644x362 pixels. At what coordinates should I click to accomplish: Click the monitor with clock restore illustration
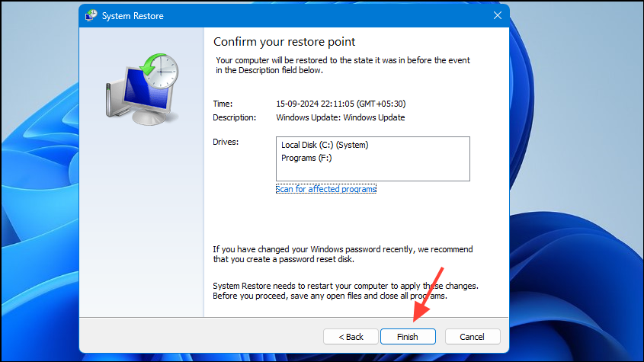[x=142, y=89]
